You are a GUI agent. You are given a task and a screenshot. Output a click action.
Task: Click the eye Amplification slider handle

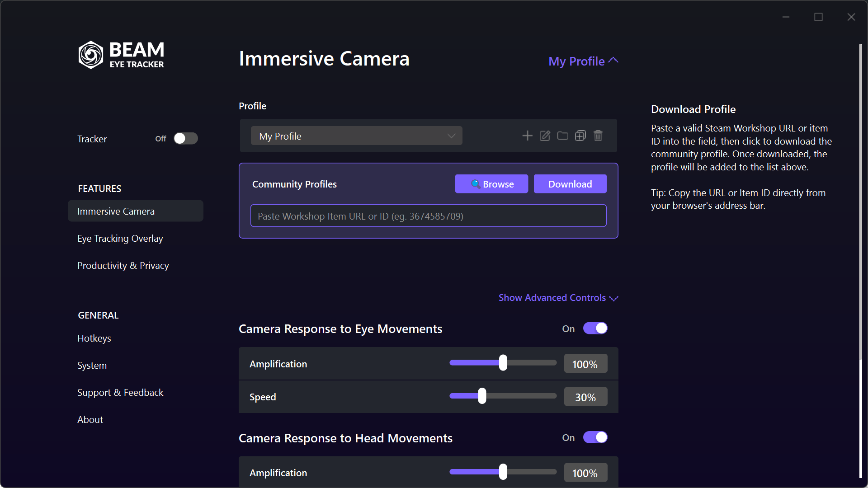point(503,363)
